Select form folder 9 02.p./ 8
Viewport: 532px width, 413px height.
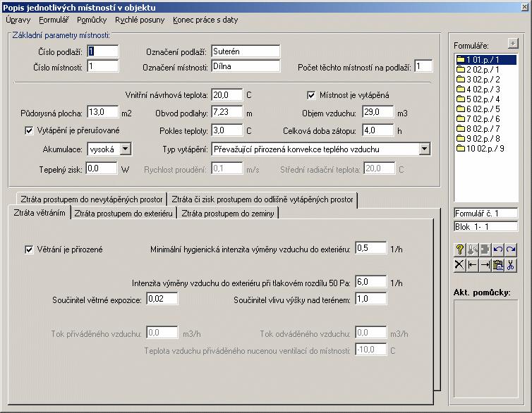coord(478,138)
